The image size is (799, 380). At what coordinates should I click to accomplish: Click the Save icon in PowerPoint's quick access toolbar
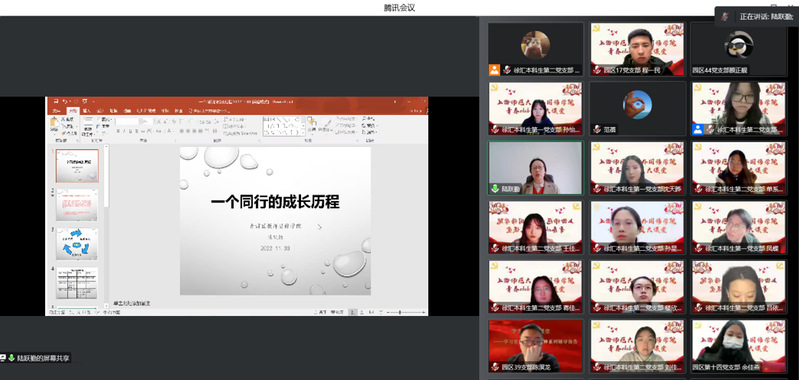56,101
